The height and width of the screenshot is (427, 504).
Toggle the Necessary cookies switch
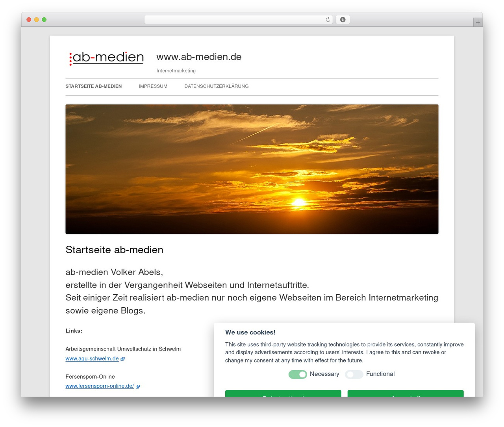pos(298,374)
